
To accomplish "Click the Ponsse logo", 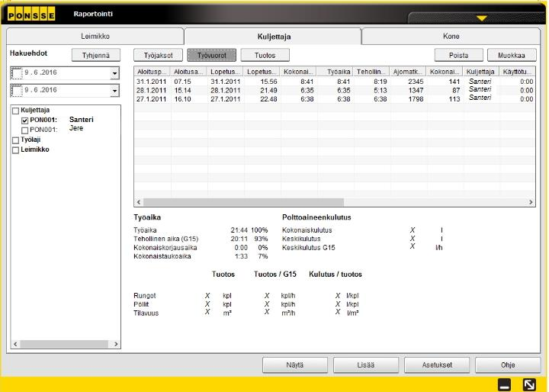I will click(31, 14).
